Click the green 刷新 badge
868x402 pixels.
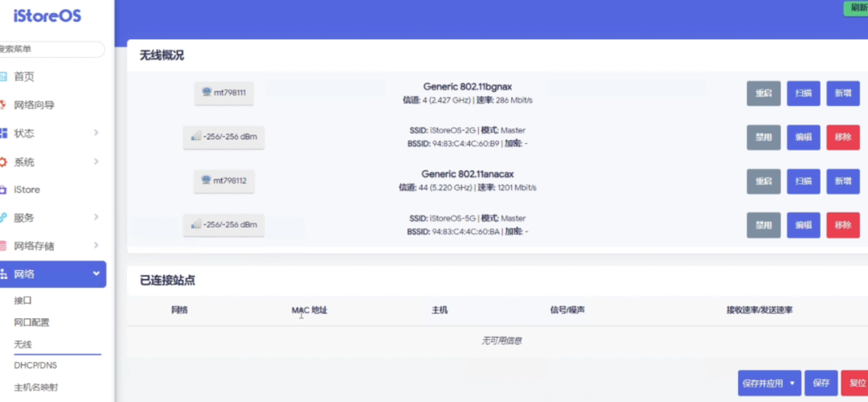click(x=856, y=8)
